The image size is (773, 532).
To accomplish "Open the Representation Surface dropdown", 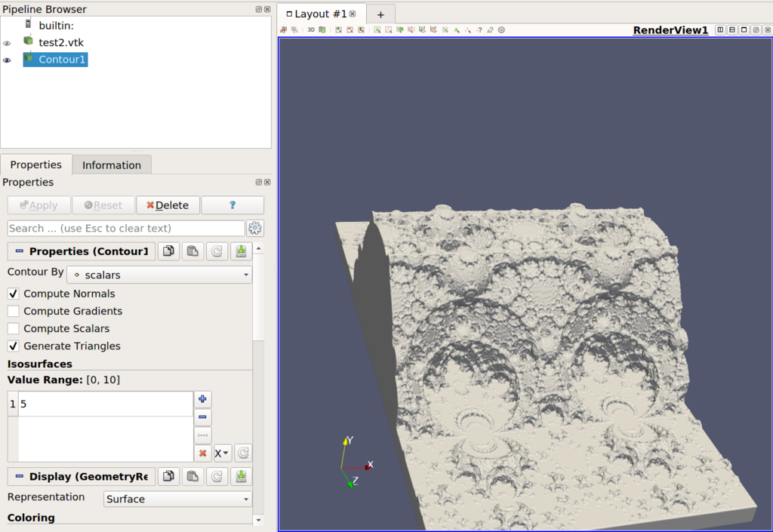I will (x=177, y=499).
